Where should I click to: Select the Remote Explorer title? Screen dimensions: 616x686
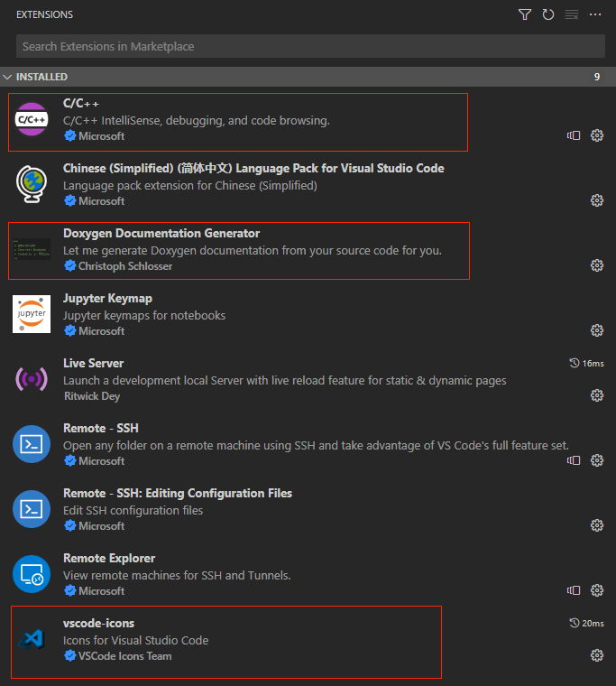coord(109,558)
